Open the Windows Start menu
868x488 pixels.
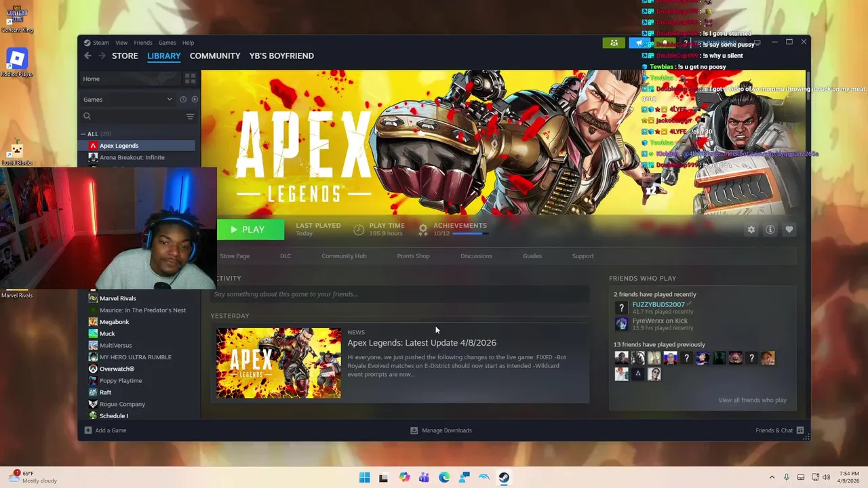364,477
